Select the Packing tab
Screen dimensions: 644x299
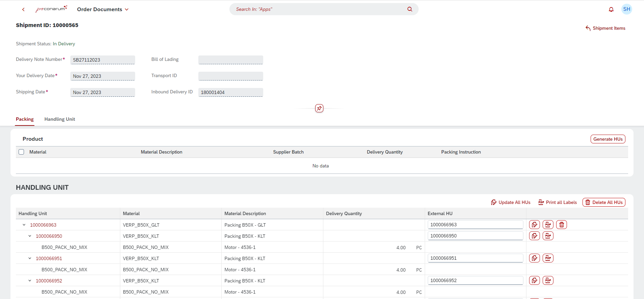[x=25, y=119]
